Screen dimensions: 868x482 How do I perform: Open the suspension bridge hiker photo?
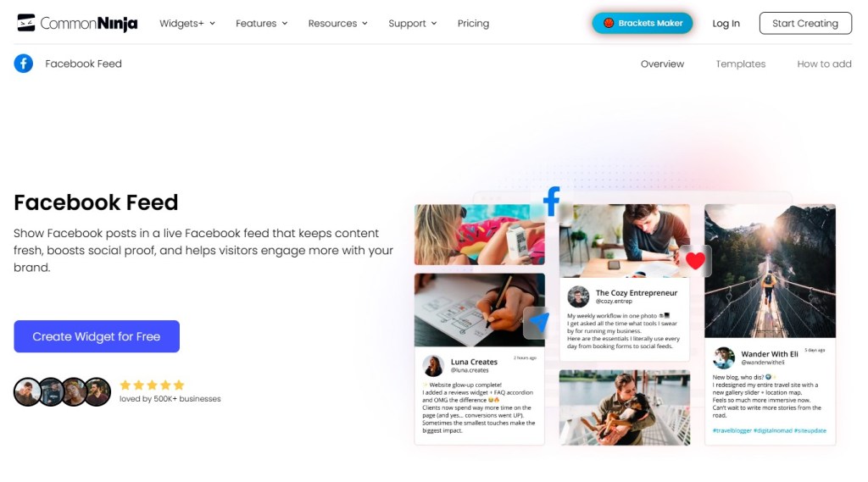(x=770, y=270)
